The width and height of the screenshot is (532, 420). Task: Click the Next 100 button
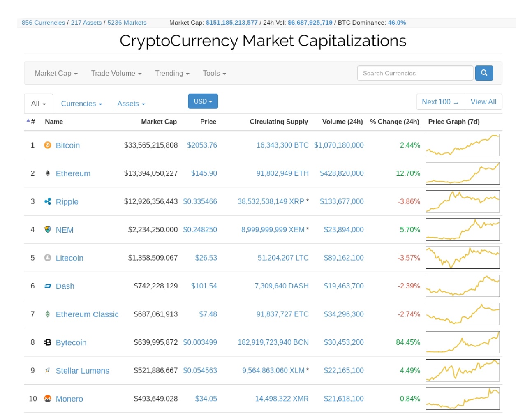pos(440,102)
